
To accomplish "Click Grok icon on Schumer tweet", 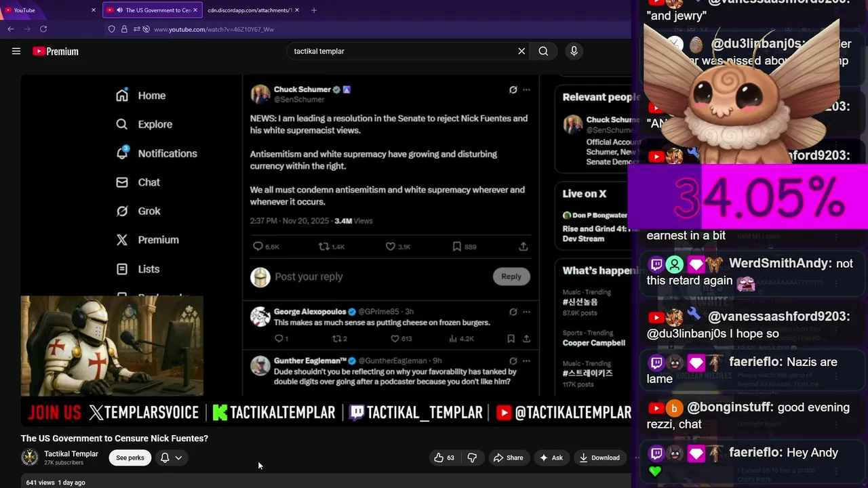I will [x=513, y=89].
